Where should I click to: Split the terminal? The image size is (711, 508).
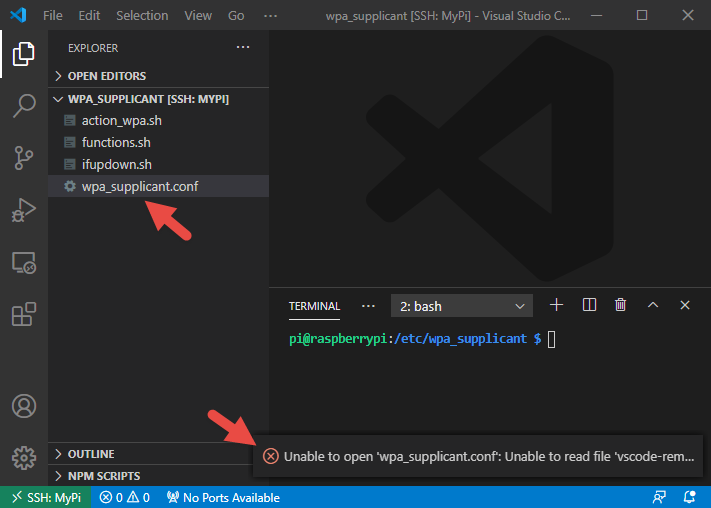pos(589,305)
